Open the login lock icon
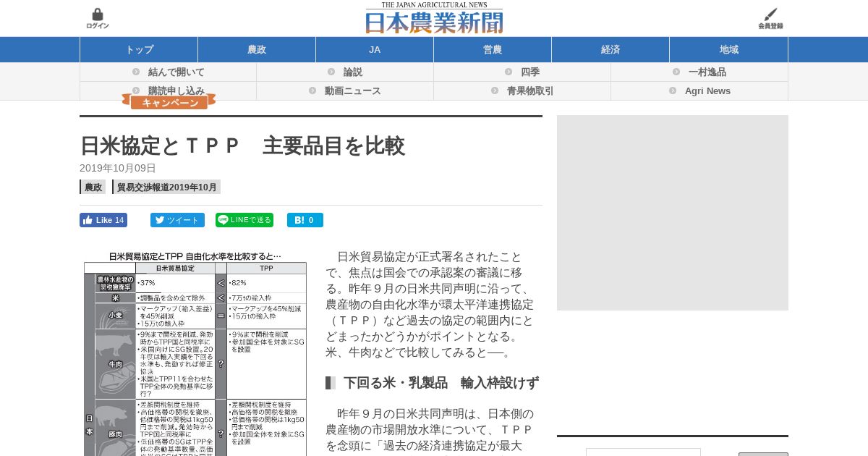Viewport: 868px width, 456px height. 98,19
